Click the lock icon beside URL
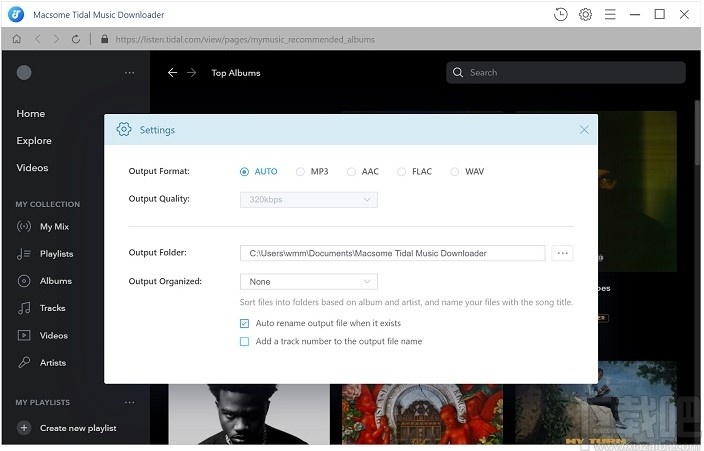The height and width of the screenshot is (451, 704). click(105, 39)
